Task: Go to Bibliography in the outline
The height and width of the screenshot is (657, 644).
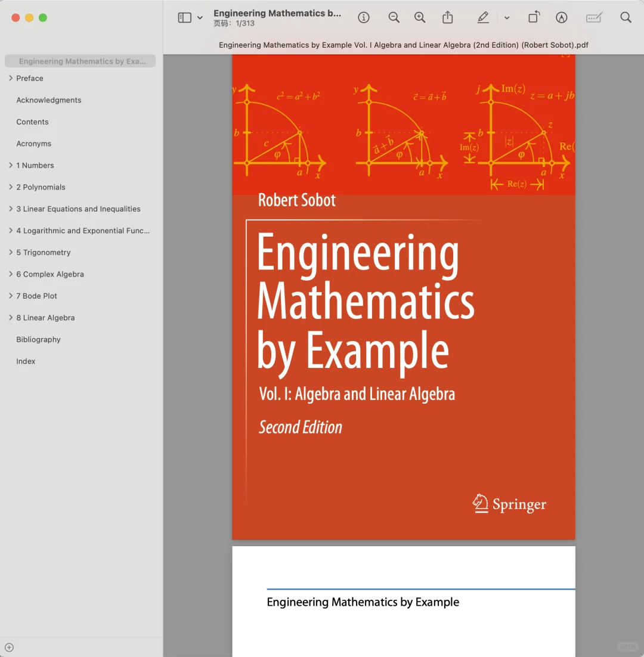Action: point(38,339)
